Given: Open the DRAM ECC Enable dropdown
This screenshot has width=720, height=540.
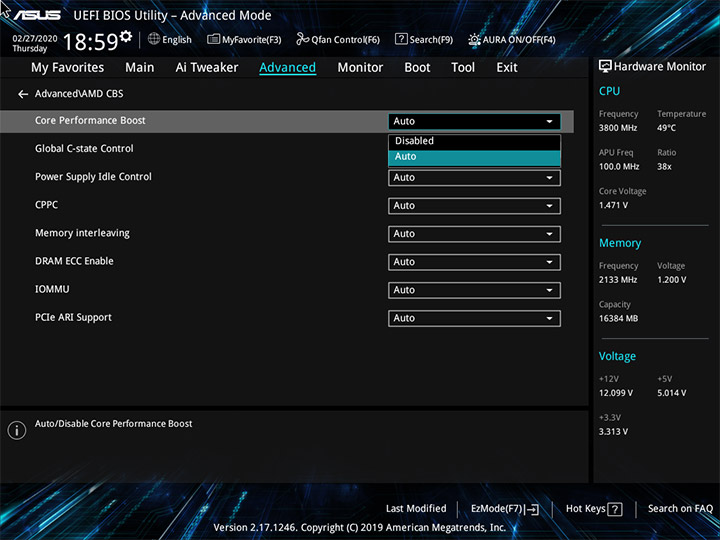Looking at the screenshot, I should click(x=474, y=262).
